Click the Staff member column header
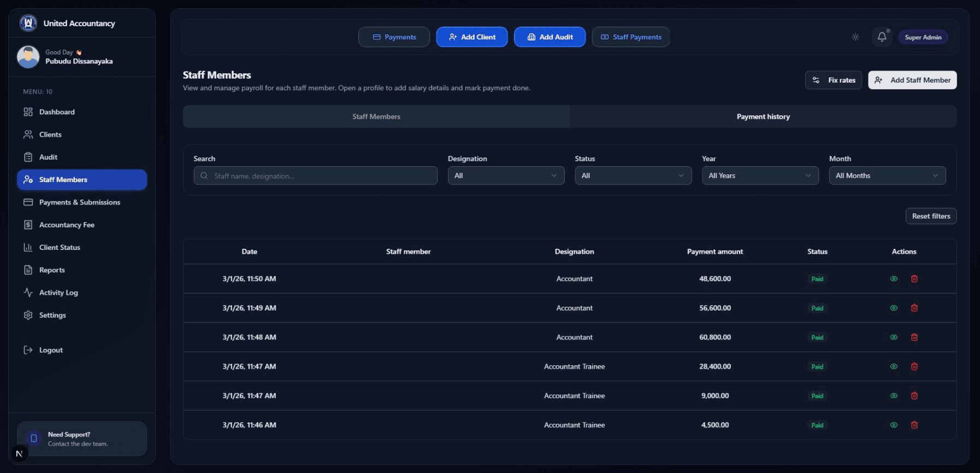The height and width of the screenshot is (473, 980). pyautogui.click(x=408, y=252)
